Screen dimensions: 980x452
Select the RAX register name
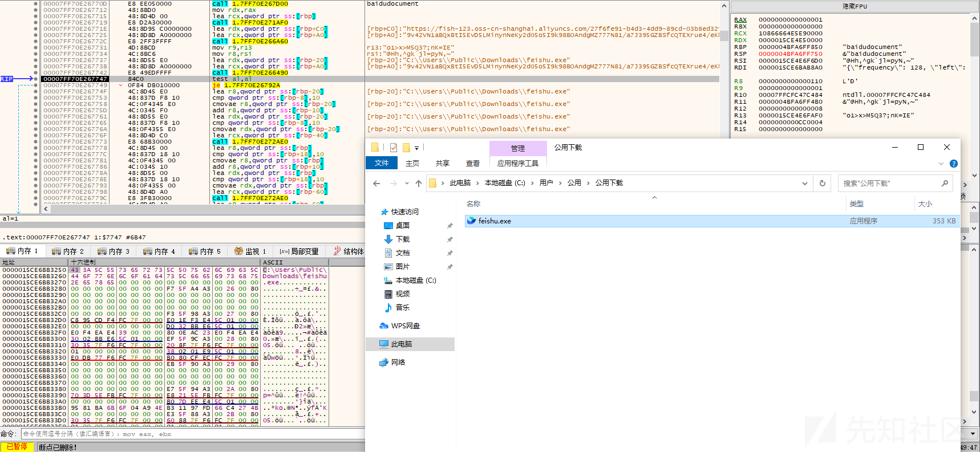pos(740,19)
